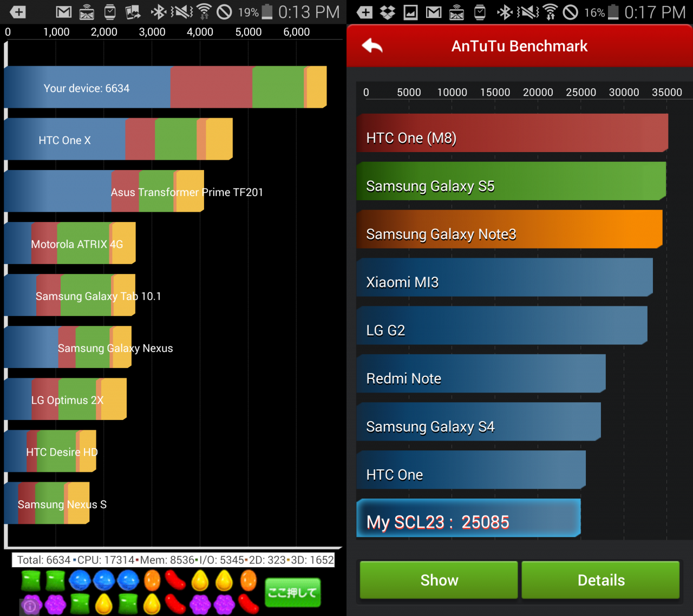Tap the green Show button

click(x=439, y=580)
